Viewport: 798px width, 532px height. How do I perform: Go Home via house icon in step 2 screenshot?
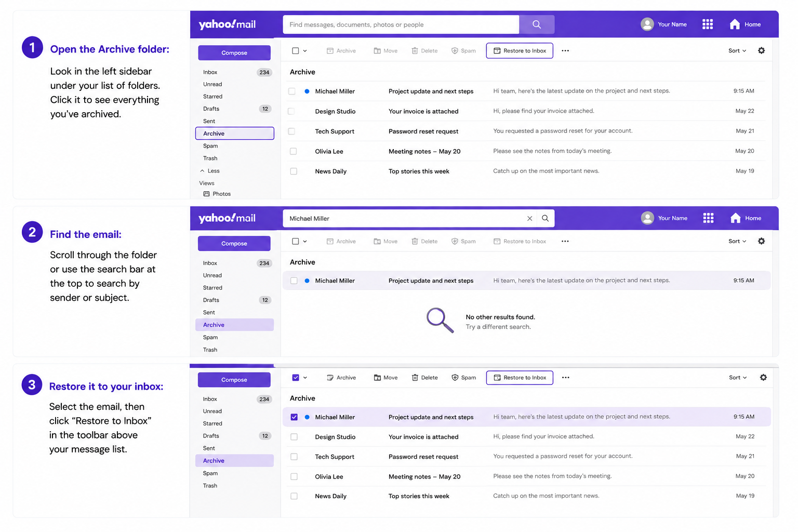(735, 218)
